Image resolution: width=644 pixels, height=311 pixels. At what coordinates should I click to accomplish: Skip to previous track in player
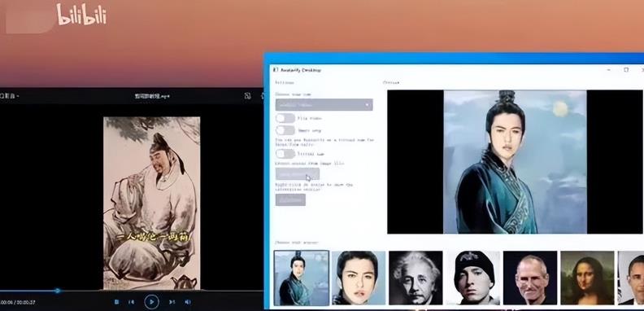click(132, 302)
